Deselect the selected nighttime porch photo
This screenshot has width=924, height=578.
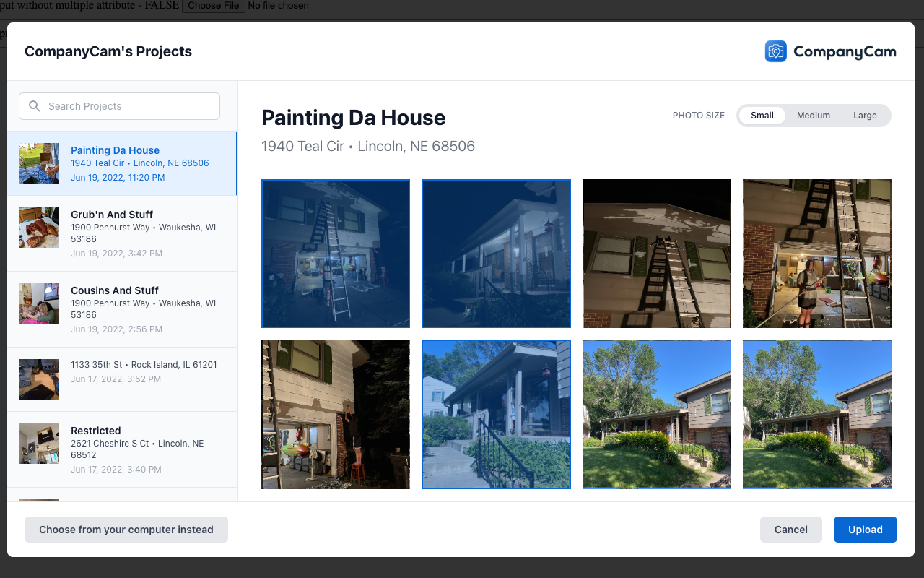(x=496, y=254)
